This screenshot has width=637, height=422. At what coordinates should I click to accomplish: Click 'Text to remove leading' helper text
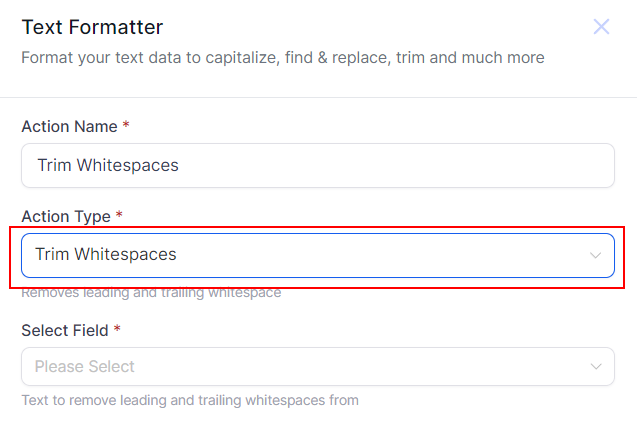pyautogui.click(x=189, y=401)
